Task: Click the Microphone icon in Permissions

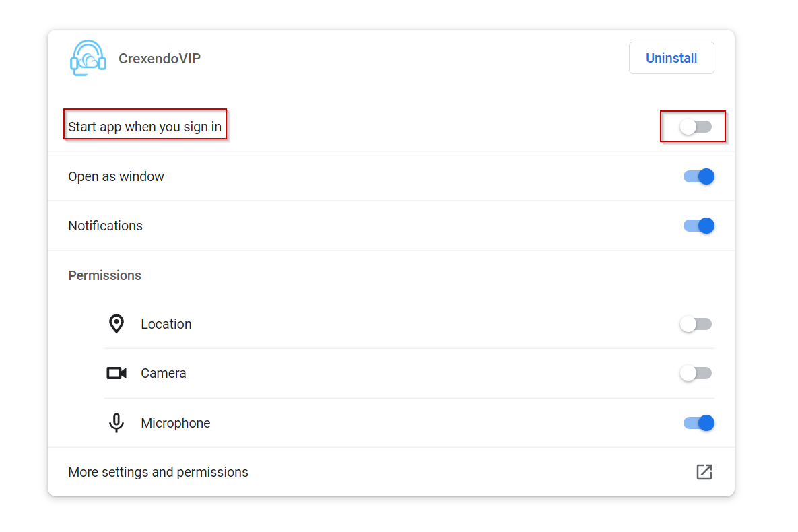Action: pos(117,422)
